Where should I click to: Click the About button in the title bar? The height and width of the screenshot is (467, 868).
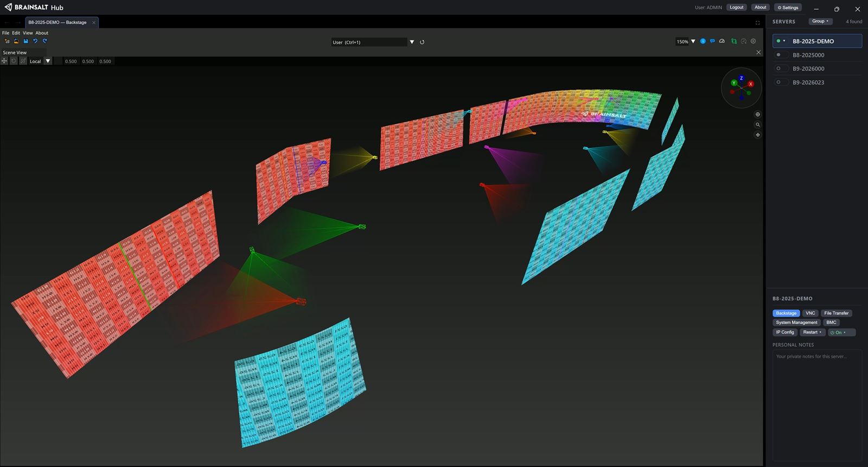(x=761, y=8)
